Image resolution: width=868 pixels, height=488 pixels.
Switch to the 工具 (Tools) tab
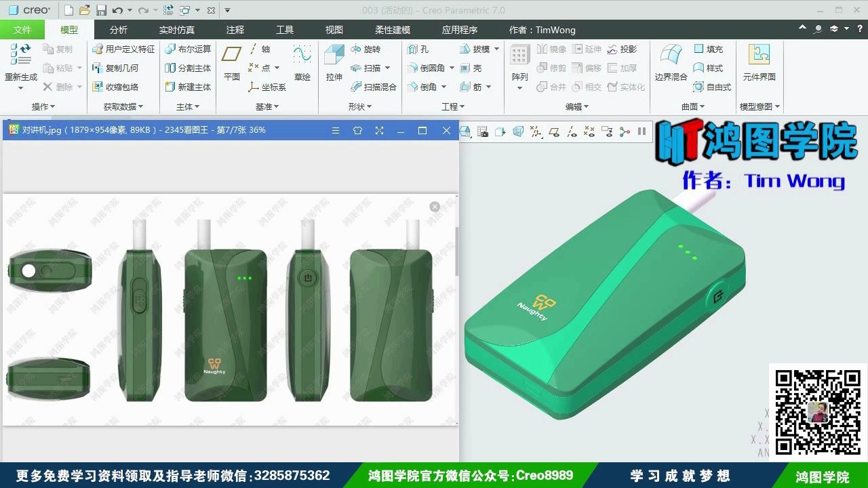pos(285,30)
